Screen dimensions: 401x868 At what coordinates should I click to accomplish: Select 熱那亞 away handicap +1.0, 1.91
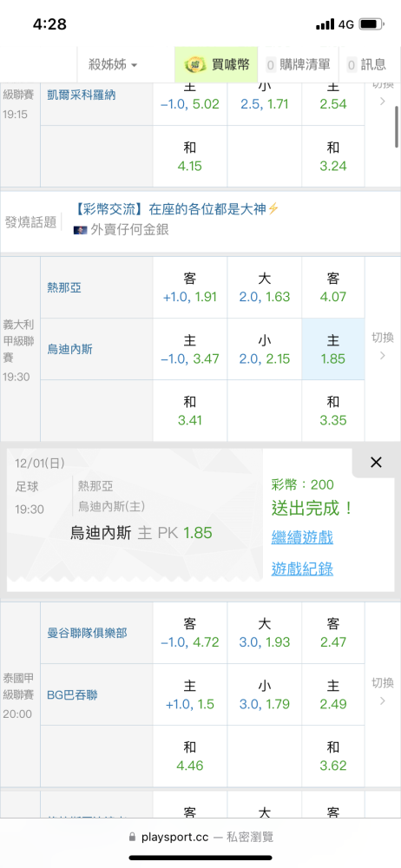point(190,287)
